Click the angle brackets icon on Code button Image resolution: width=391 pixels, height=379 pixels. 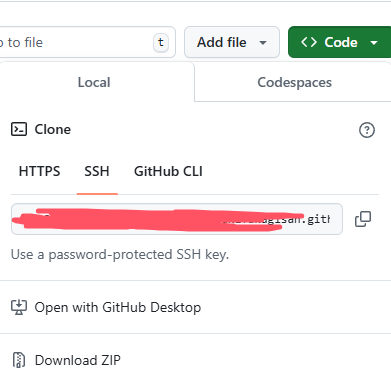point(309,42)
